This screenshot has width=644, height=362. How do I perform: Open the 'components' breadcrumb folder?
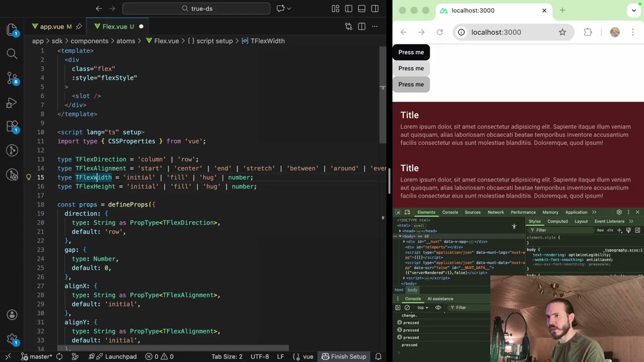(x=89, y=41)
